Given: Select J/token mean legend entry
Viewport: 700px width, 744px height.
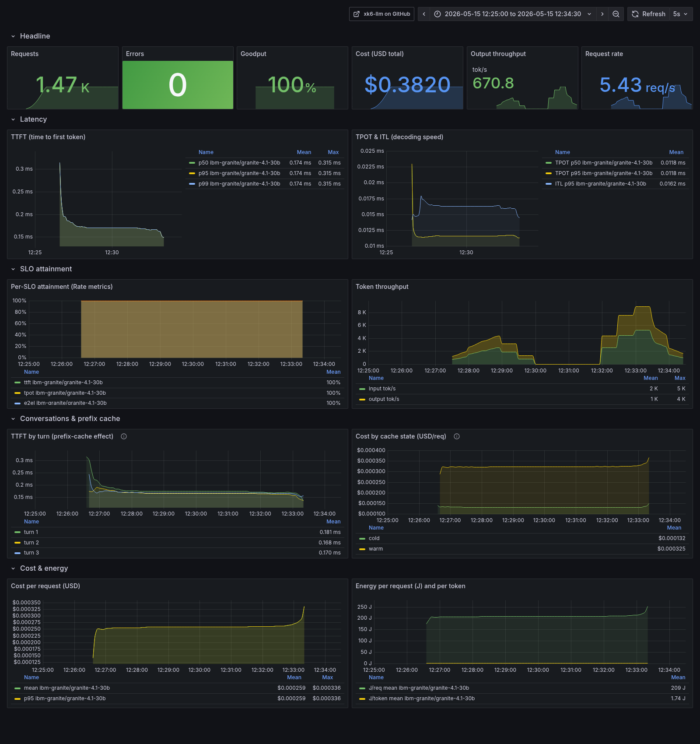Looking at the screenshot, I should [x=422, y=698].
